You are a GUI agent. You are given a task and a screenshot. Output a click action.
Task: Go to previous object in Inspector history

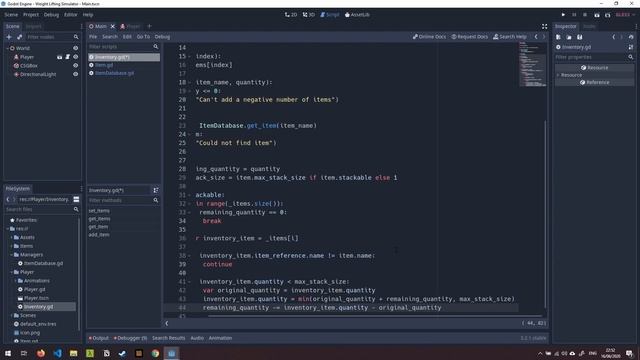[613, 37]
